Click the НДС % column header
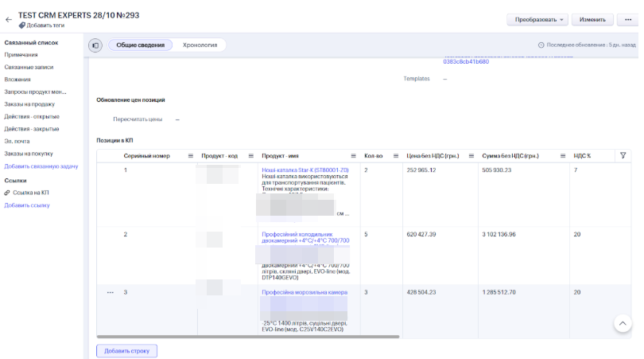Image resolution: width=644 pixels, height=359 pixels. 582,156
